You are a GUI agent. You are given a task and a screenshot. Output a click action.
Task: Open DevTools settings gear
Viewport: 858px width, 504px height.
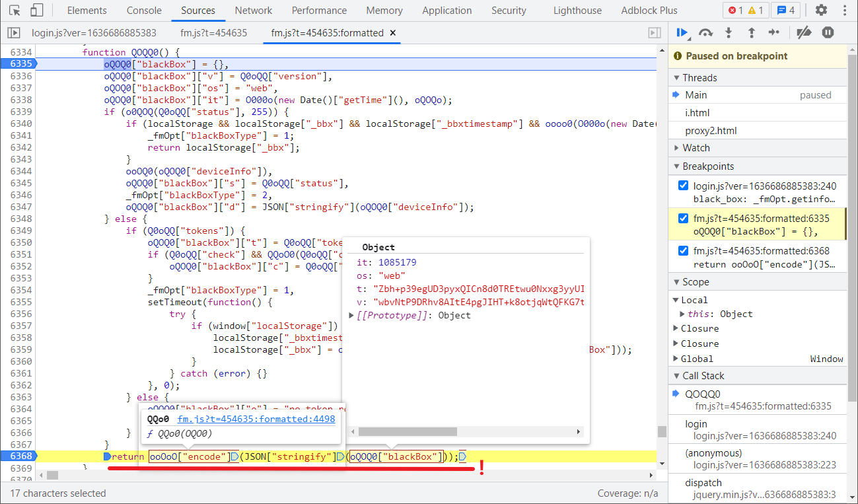pos(821,11)
